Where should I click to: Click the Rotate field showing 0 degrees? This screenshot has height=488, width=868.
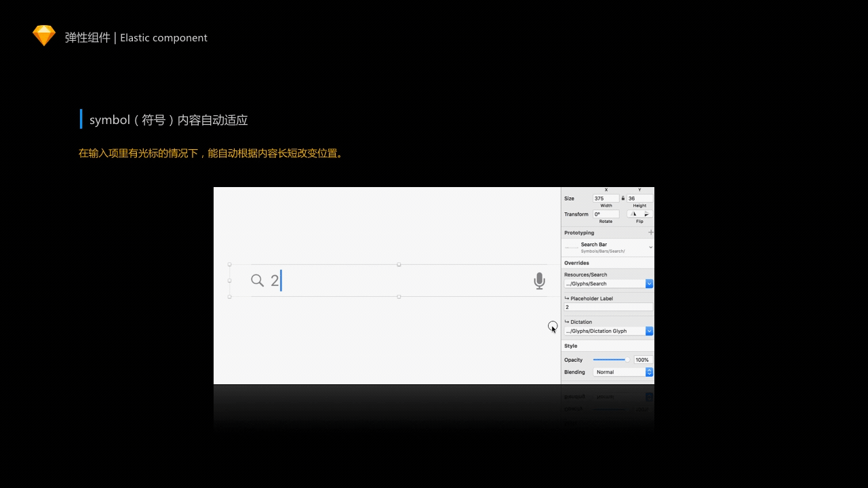[606, 213]
